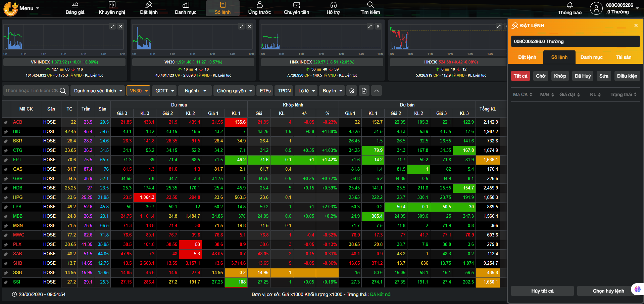This screenshot has width=644, height=304.
Task: Expand the HNX30 chart to fullscreen
Action: tap(499, 26)
